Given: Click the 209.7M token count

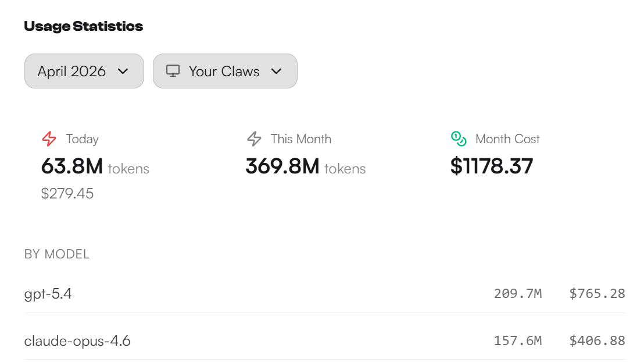Looking at the screenshot, I should 517,294.
